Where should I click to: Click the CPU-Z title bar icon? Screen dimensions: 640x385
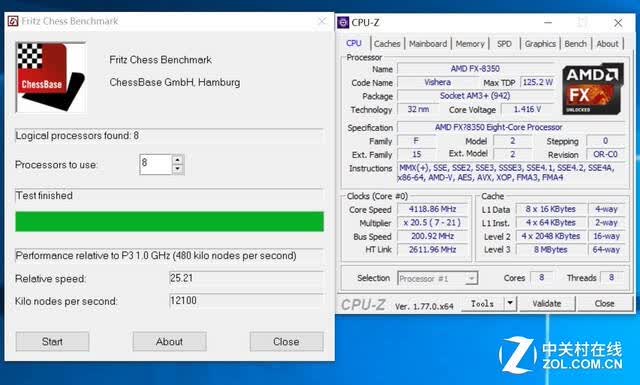point(343,22)
